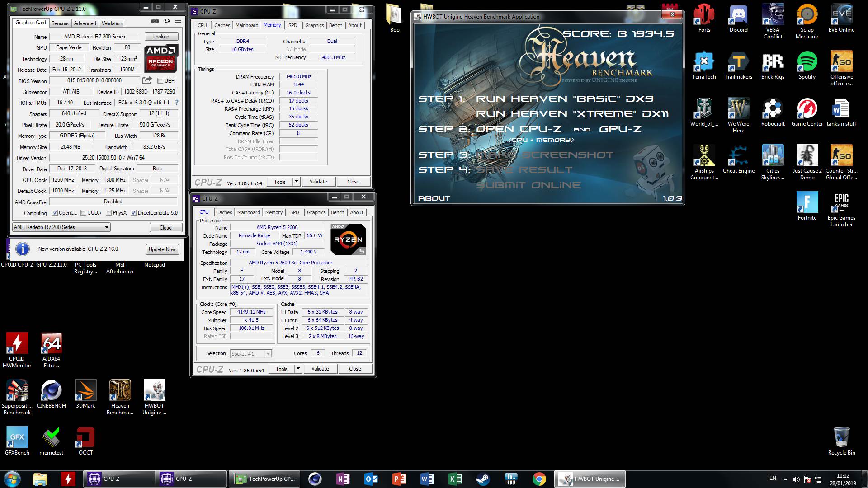Click the TechPowerUp GPU-Z taskbar button

tap(264, 479)
